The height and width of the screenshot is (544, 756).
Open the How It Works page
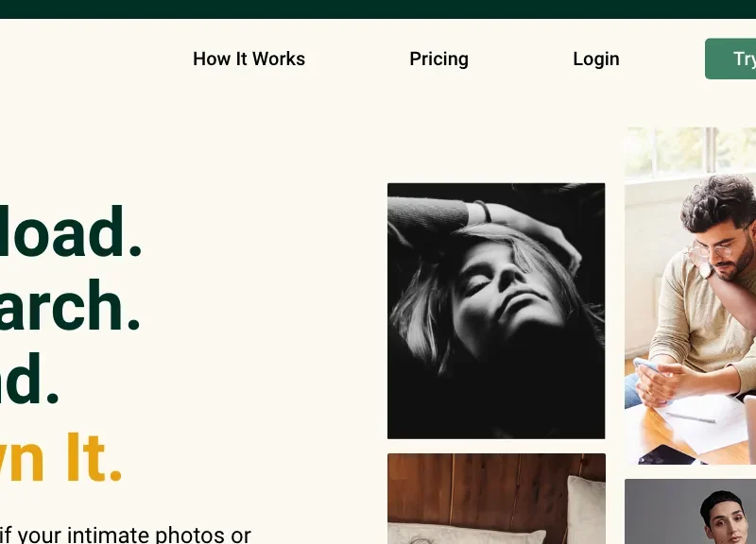click(249, 59)
